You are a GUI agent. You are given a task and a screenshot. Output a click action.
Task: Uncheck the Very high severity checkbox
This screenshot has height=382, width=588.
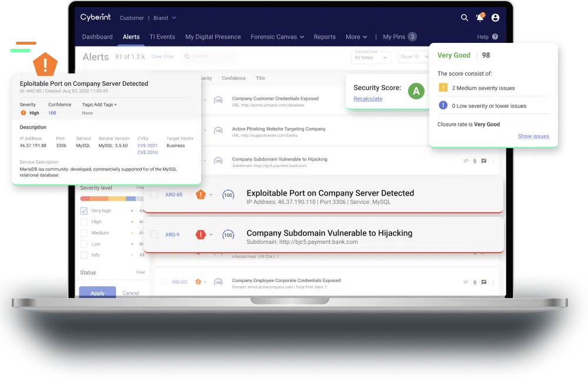tap(83, 211)
